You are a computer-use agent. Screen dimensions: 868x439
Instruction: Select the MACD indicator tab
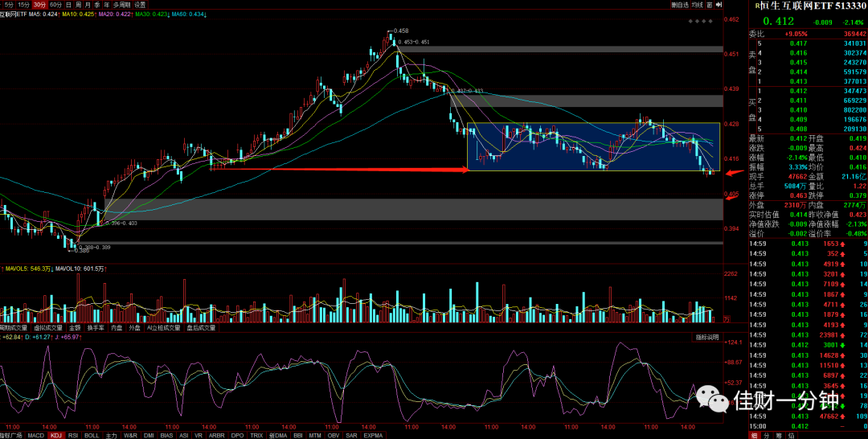pos(35,435)
